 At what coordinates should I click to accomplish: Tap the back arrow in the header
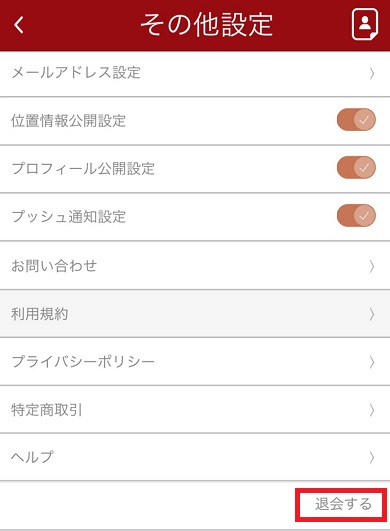(x=19, y=25)
